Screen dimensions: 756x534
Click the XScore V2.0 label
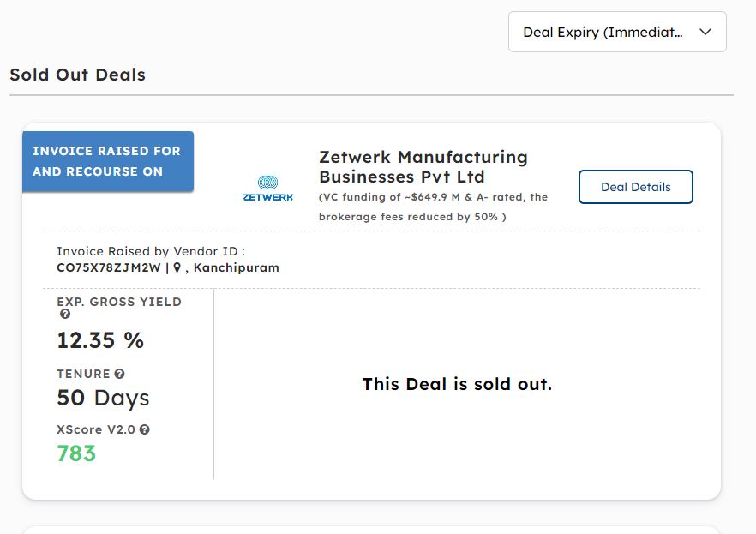(96, 429)
